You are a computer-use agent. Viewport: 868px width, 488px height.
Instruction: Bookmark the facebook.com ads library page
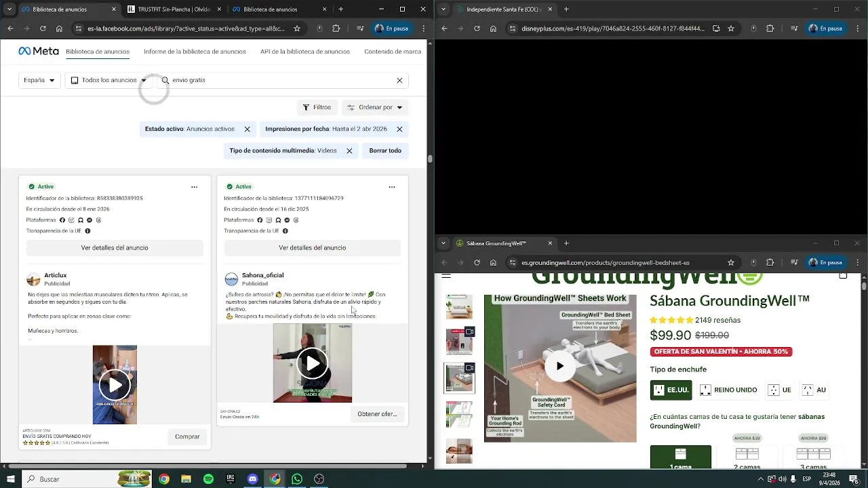point(297,28)
